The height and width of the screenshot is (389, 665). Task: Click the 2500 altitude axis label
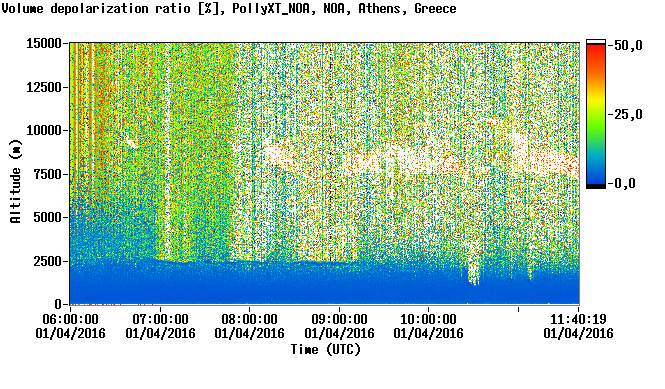tap(48, 261)
